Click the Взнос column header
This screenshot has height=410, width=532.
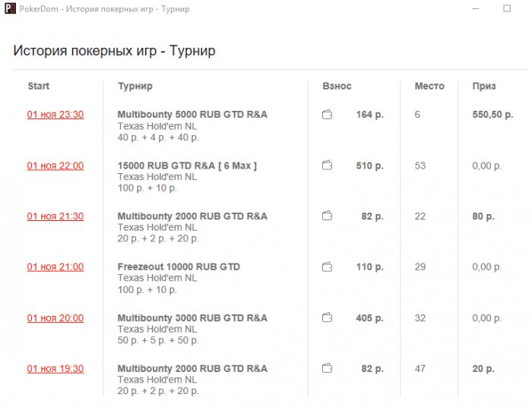pos(337,87)
